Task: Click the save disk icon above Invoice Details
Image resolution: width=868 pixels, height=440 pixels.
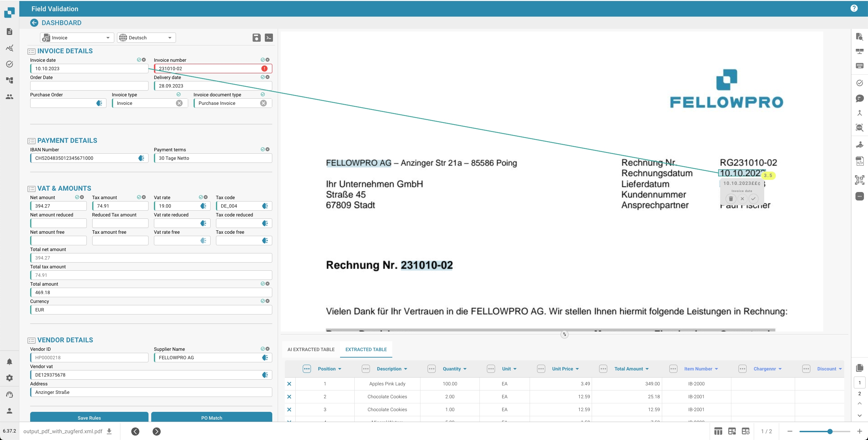Action: pos(257,38)
